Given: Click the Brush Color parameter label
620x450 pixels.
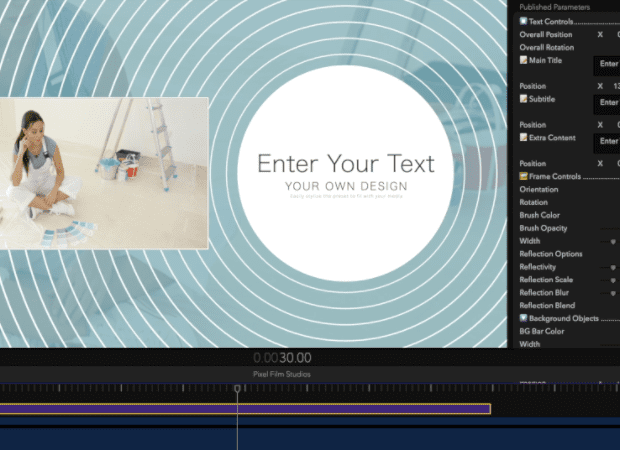Looking at the screenshot, I should coord(539,215).
